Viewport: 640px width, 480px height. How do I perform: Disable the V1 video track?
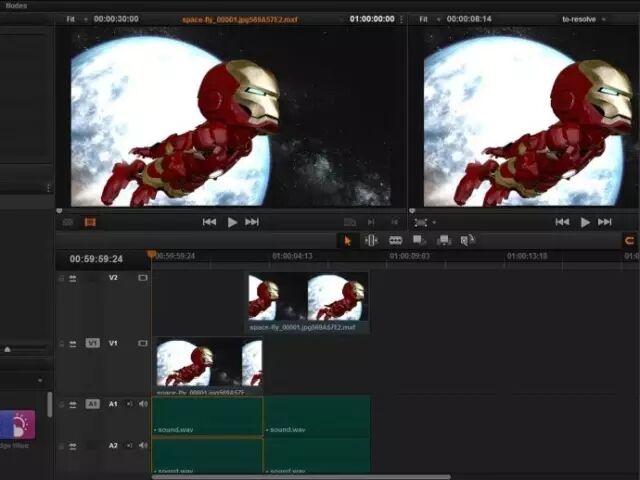pos(142,343)
